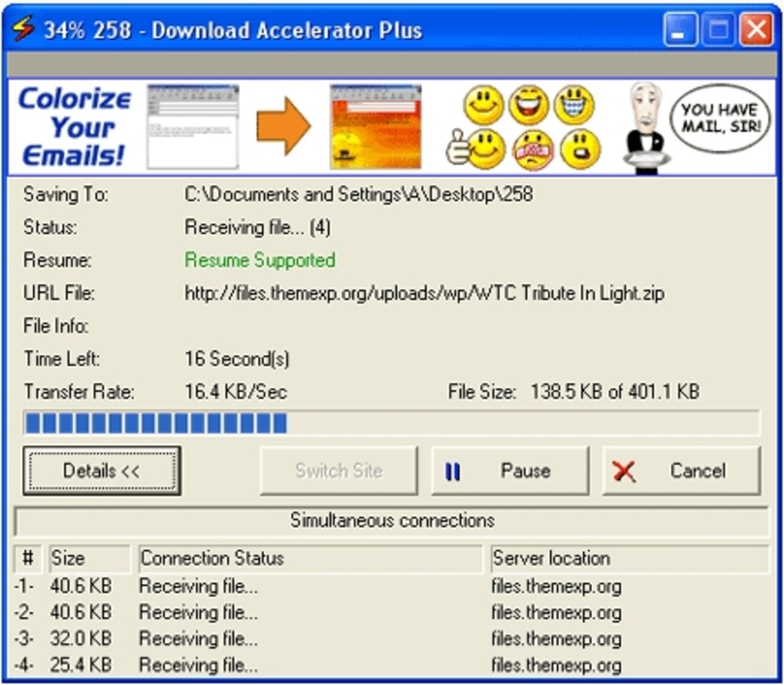Sort connections by the Size column header
The width and height of the screenshot is (784, 685).
[x=89, y=558]
